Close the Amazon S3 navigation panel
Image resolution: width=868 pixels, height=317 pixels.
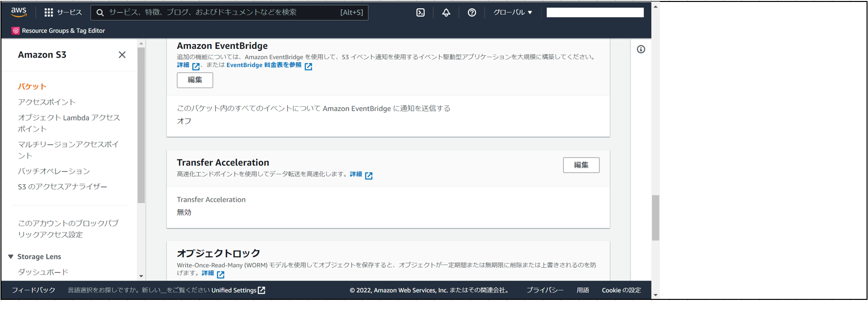[122, 55]
